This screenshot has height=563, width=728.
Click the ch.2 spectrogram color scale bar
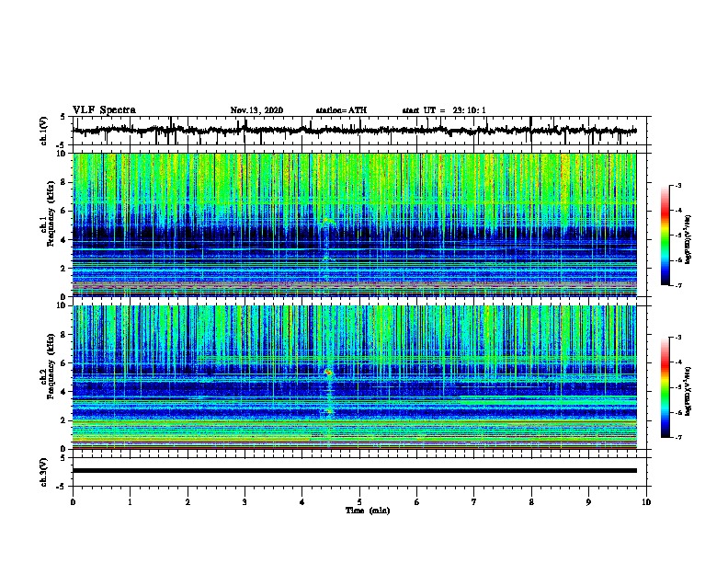[x=665, y=387]
